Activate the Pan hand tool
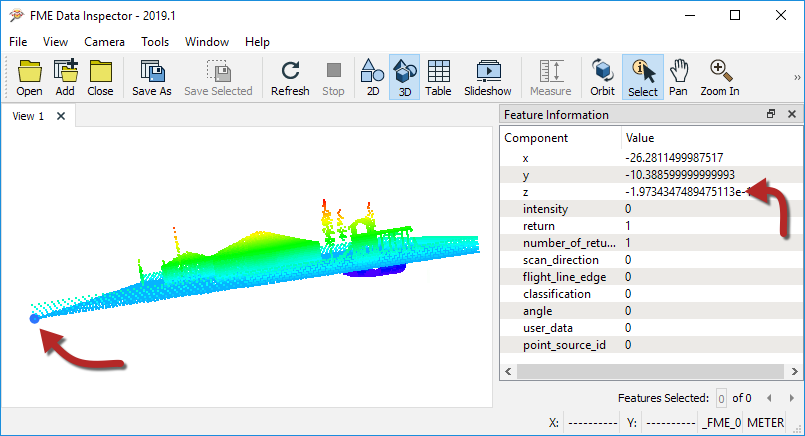 click(x=678, y=78)
